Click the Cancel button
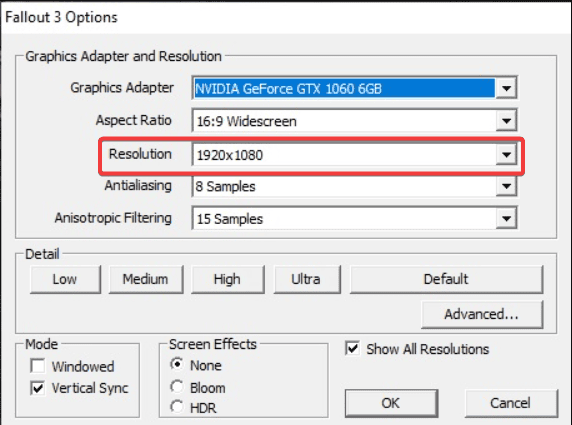 (x=511, y=403)
